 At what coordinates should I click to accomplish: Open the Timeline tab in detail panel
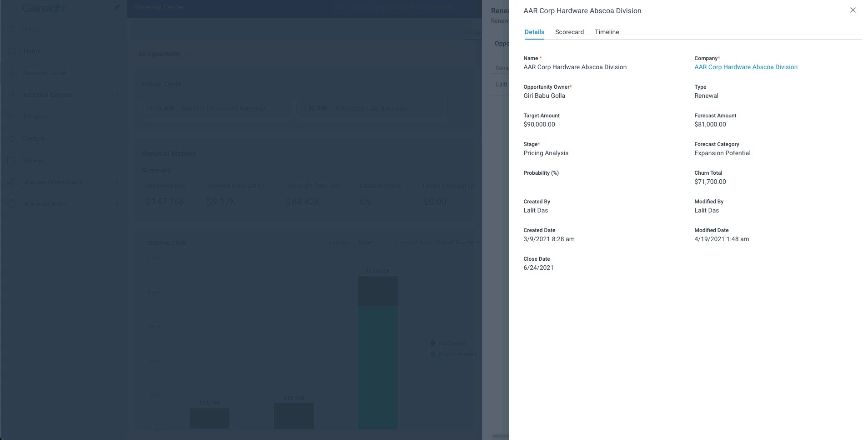pyautogui.click(x=607, y=32)
